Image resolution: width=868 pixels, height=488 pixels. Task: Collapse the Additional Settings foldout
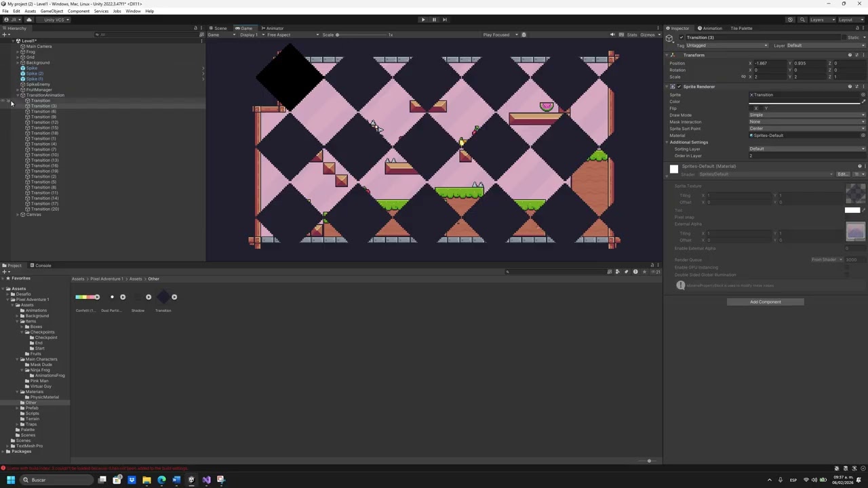[667, 142]
